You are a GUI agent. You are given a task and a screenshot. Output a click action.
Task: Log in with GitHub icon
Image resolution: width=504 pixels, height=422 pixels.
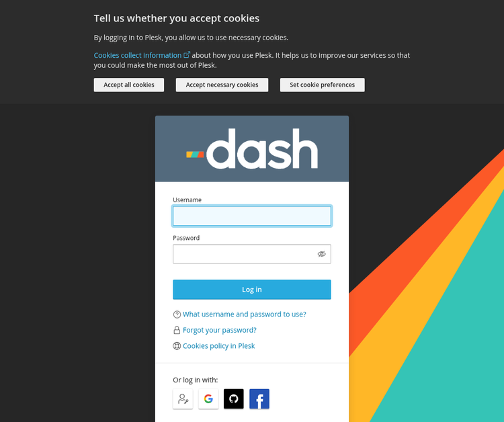[234, 399]
